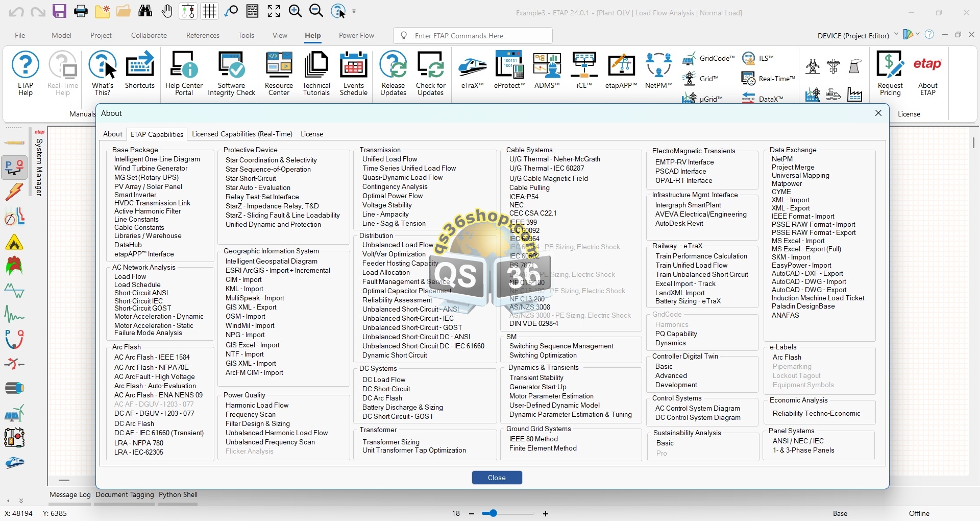The height and width of the screenshot is (521, 980).
Task: Click the Save icon in quick toolbar
Action: 59,11
